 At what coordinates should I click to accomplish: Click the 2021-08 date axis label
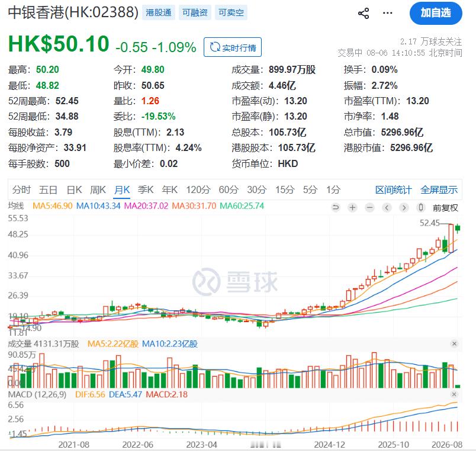(74, 445)
